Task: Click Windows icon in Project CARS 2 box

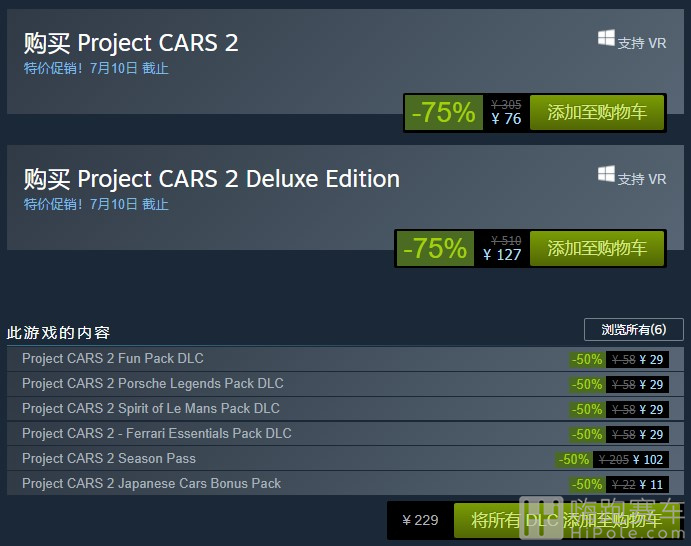Action: pos(606,38)
